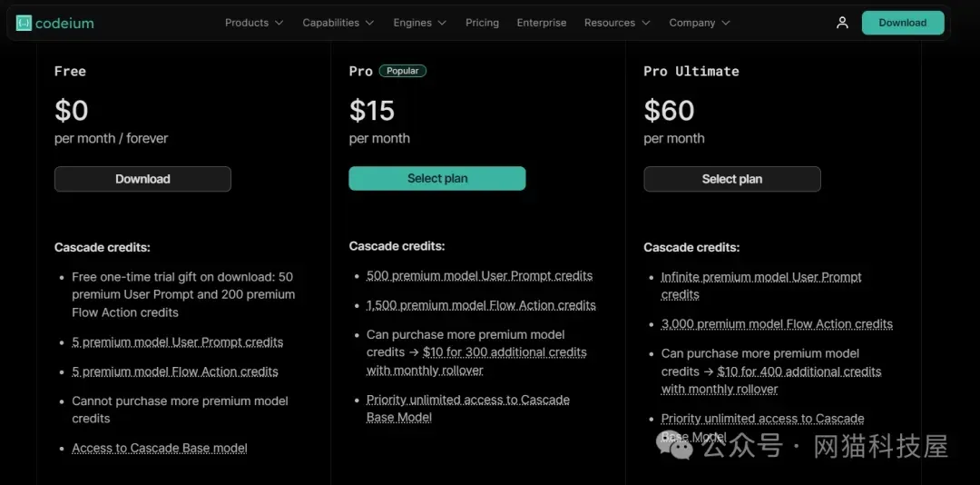Open the user account profile icon
The width and height of the screenshot is (980, 485).
point(842,23)
